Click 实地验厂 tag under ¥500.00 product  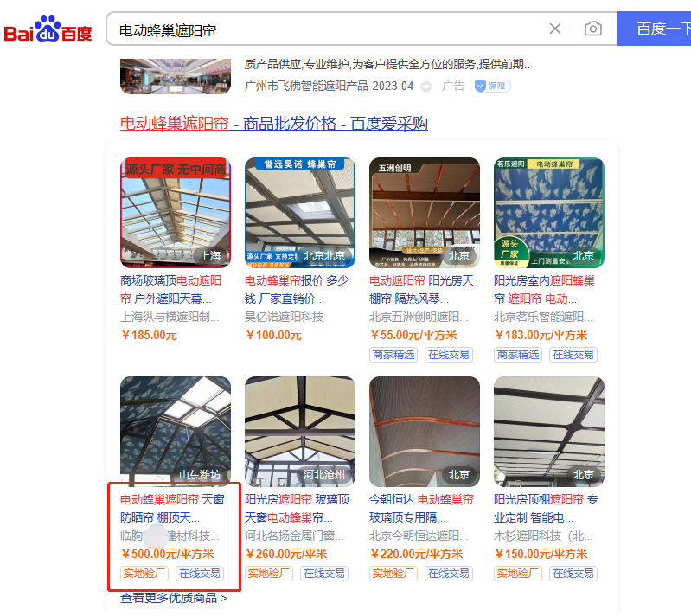click(x=144, y=574)
